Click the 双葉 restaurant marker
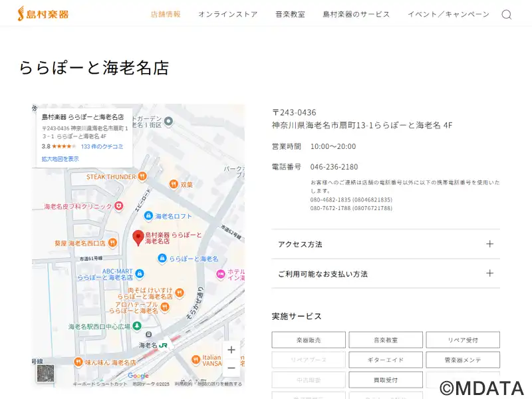The width and height of the screenshot is (532, 399). coord(174,184)
